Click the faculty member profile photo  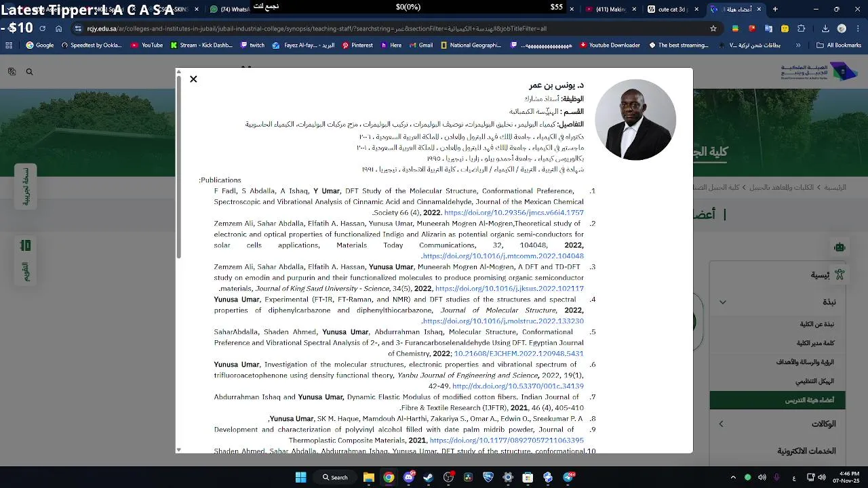(x=635, y=120)
